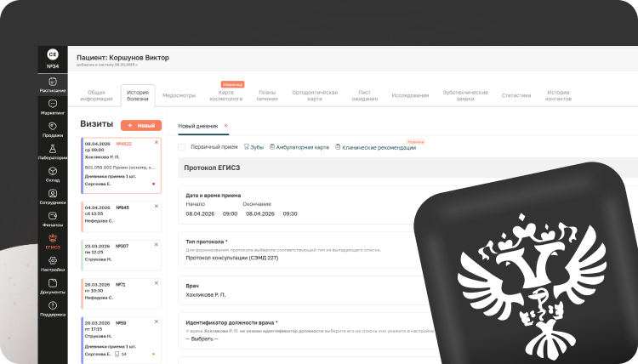Open the Расписание schedule icon
This screenshot has width=638, height=364.
click(x=53, y=82)
